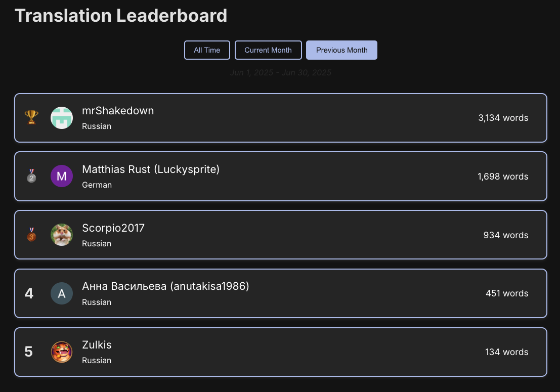Switch to the All Time tab
The height and width of the screenshot is (392, 560).
pyautogui.click(x=207, y=50)
